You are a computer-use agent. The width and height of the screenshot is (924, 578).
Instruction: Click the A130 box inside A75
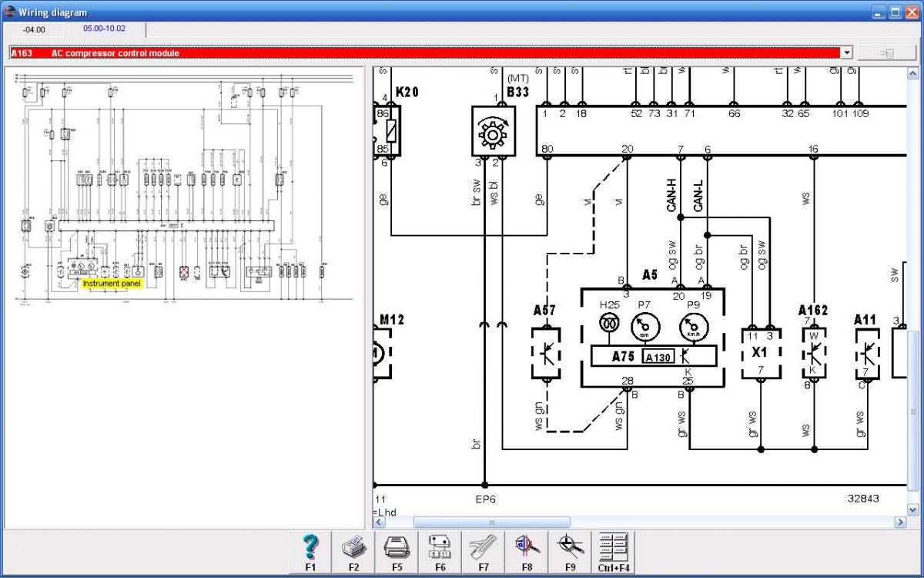659,357
